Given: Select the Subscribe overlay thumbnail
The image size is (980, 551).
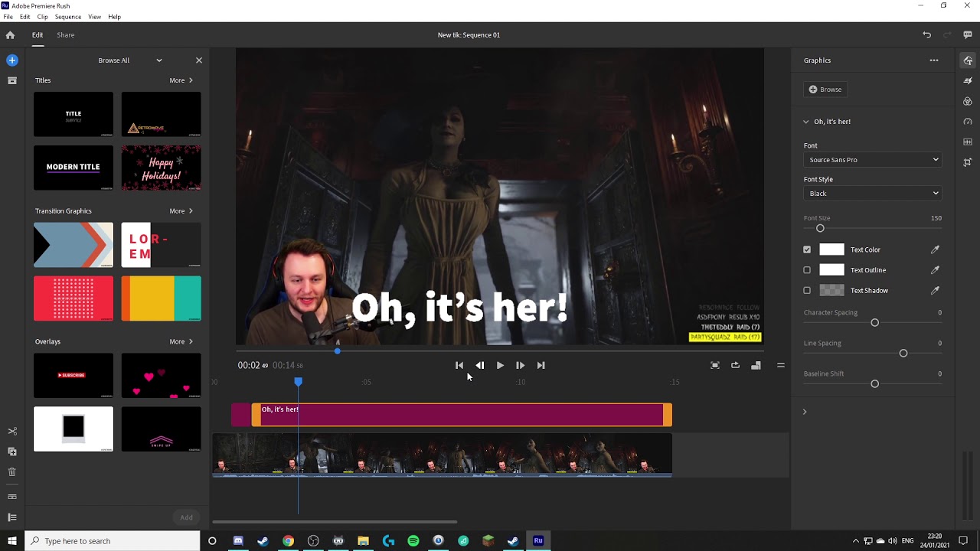Looking at the screenshot, I should (73, 375).
